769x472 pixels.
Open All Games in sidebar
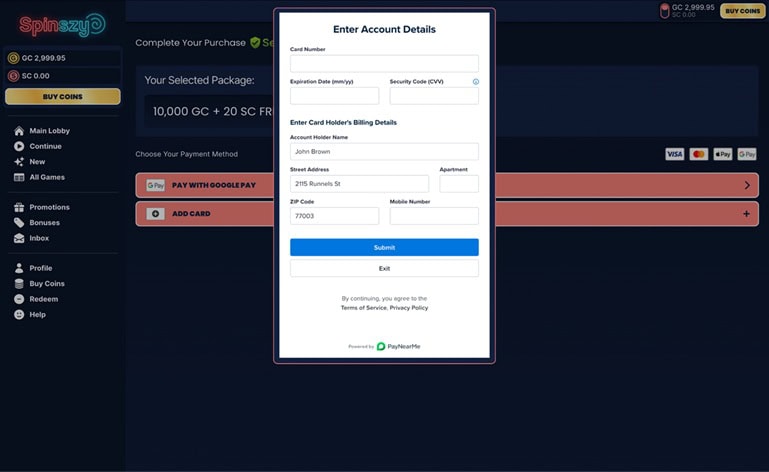tap(46, 177)
